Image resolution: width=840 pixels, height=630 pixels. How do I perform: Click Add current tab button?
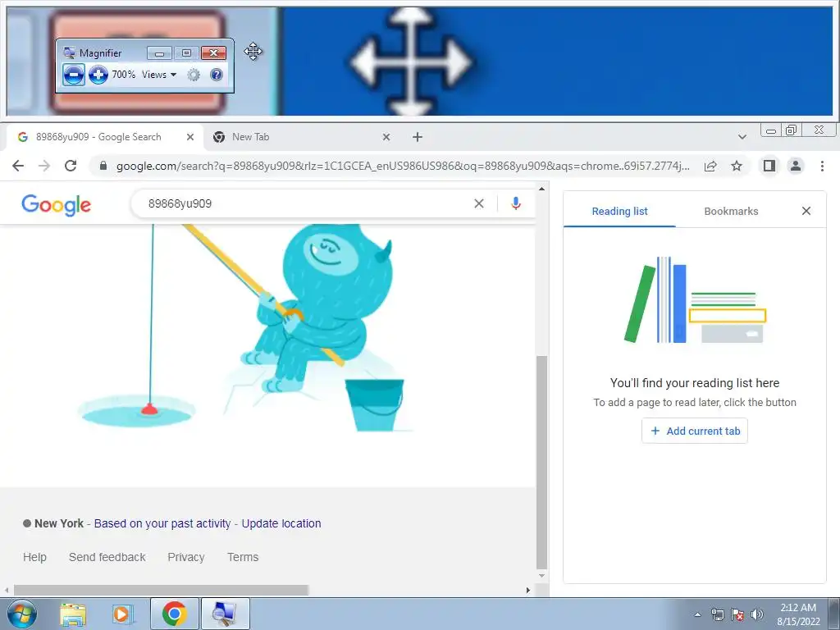pyautogui.click(x=695, y=431)
